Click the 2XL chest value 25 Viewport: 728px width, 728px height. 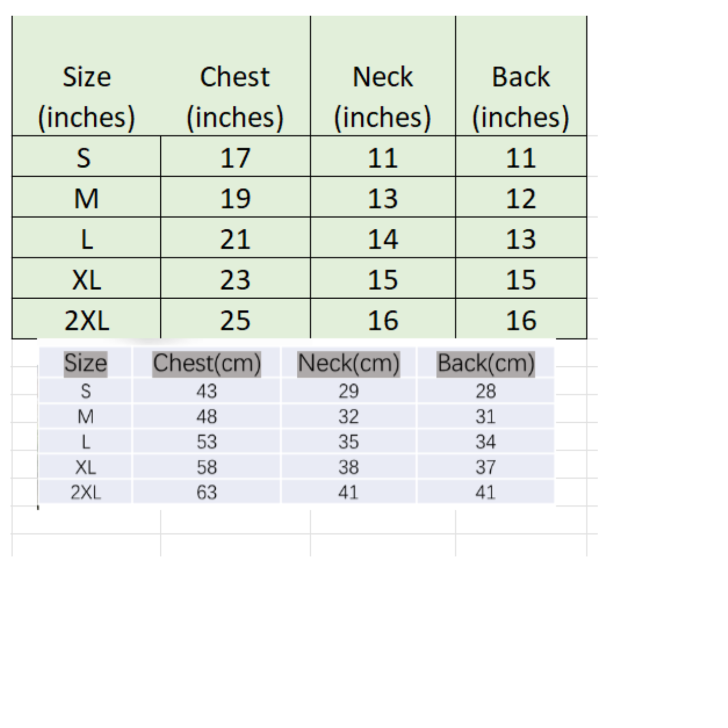click(235, 320)
